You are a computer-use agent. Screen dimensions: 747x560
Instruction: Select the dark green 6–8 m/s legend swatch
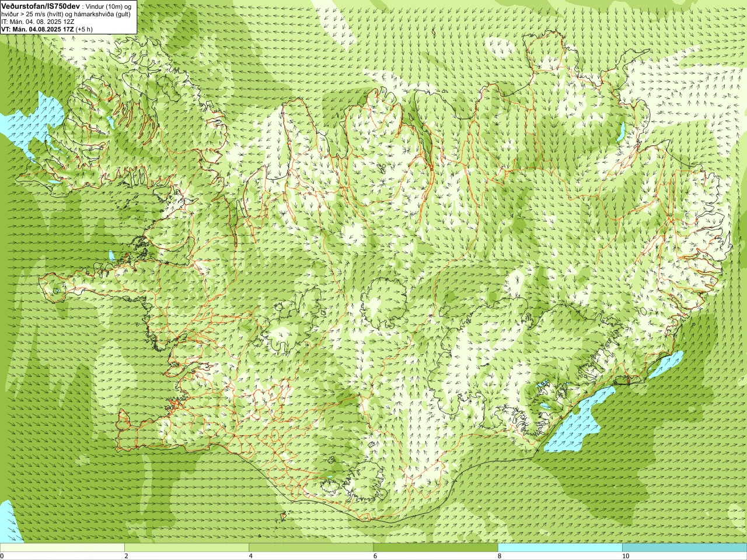436,548
